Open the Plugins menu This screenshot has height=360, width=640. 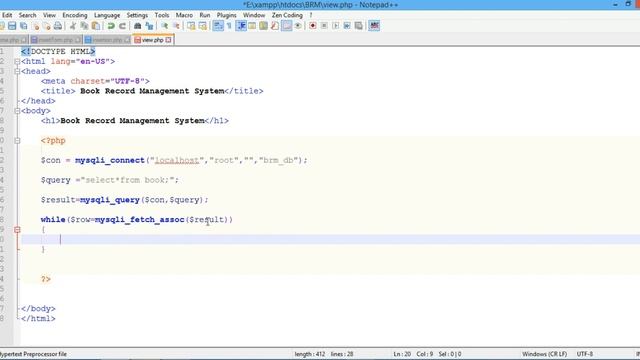tap(227, 15)
